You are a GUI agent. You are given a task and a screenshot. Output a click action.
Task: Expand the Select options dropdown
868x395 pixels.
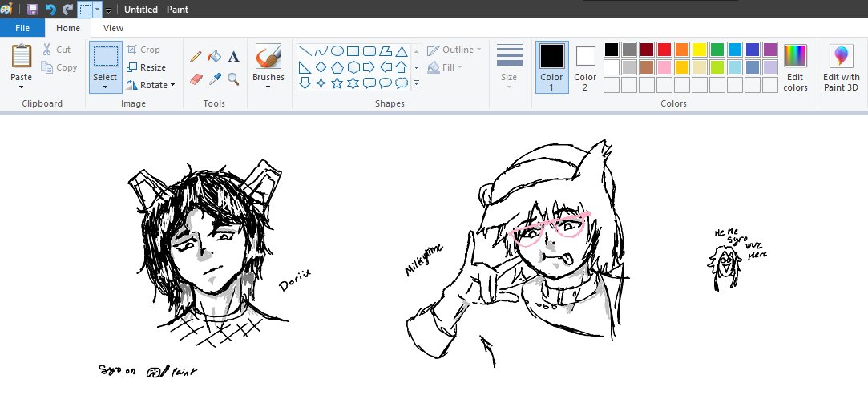[105, 87]
